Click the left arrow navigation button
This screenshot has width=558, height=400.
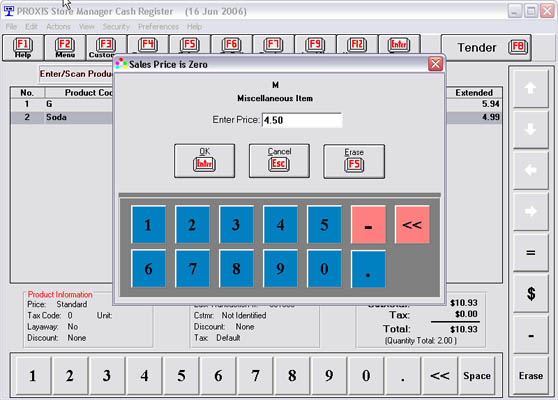click(x=530, y=170)
